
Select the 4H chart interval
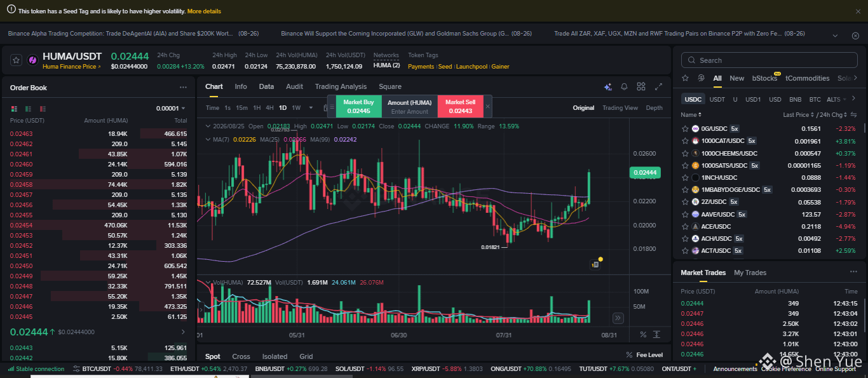click(270, 108)
